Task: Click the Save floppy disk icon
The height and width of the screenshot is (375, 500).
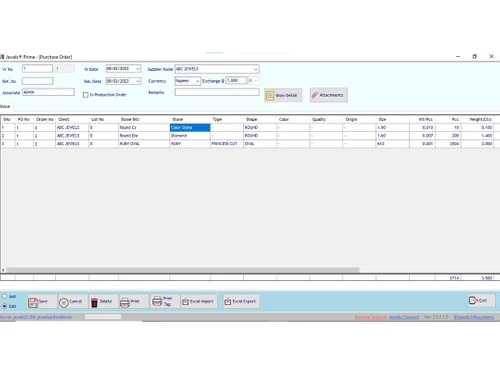Action: [33, 302]
